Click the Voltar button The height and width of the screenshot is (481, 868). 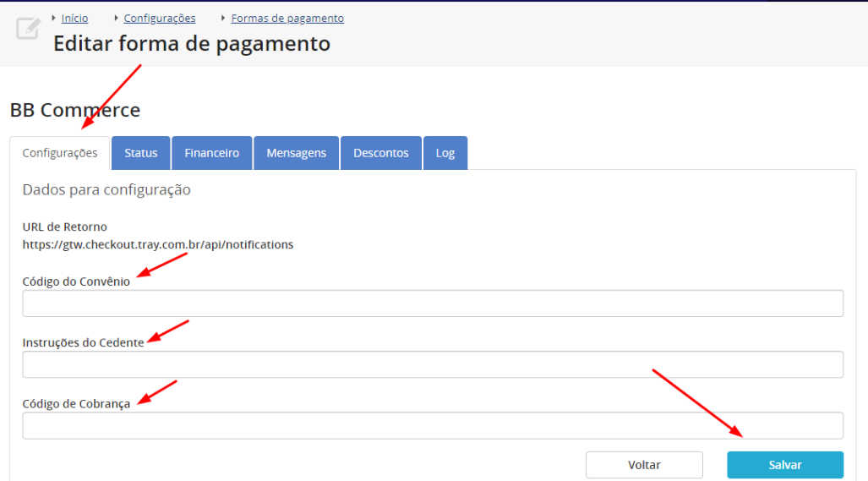pyautogui.click(x=644, y=465)
